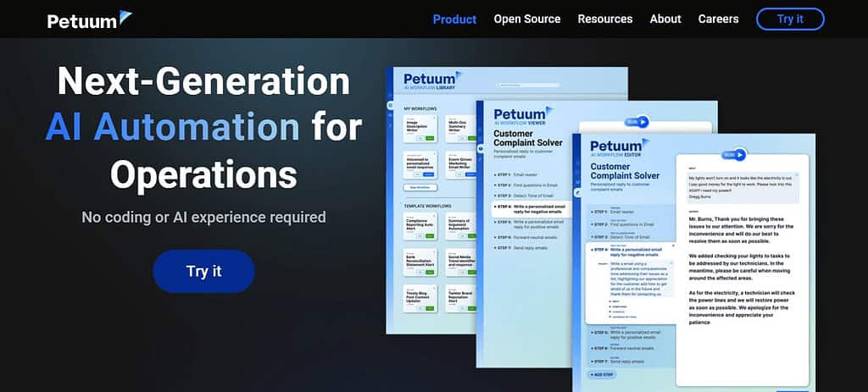Open the Event-Driven Marketing Email Writer card
The image size is (868, 392).
pos(460,165)
